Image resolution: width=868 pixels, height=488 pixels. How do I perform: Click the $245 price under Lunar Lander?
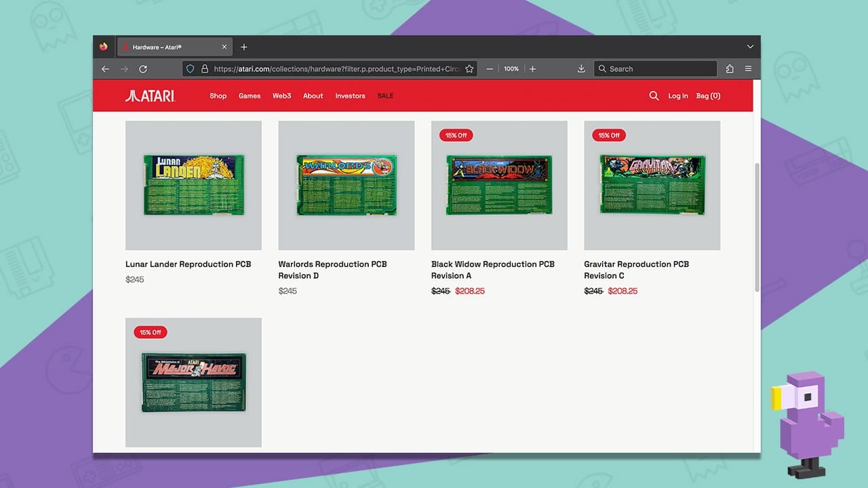[135, 280]
